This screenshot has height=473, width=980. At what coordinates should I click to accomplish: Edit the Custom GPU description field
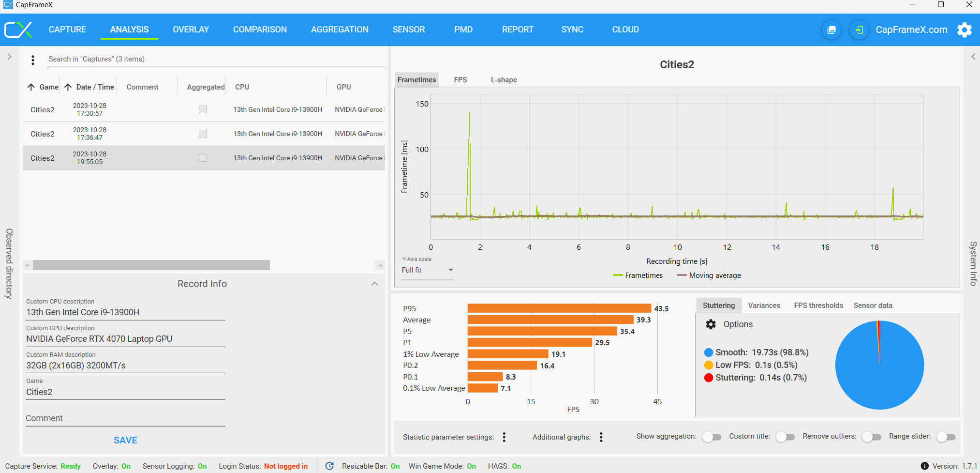126,339
